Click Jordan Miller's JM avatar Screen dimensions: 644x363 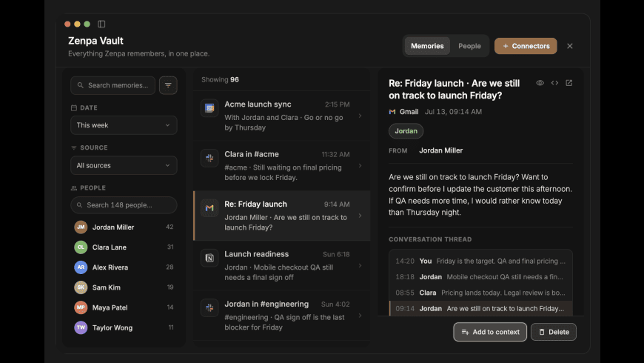tap(81, 227)
